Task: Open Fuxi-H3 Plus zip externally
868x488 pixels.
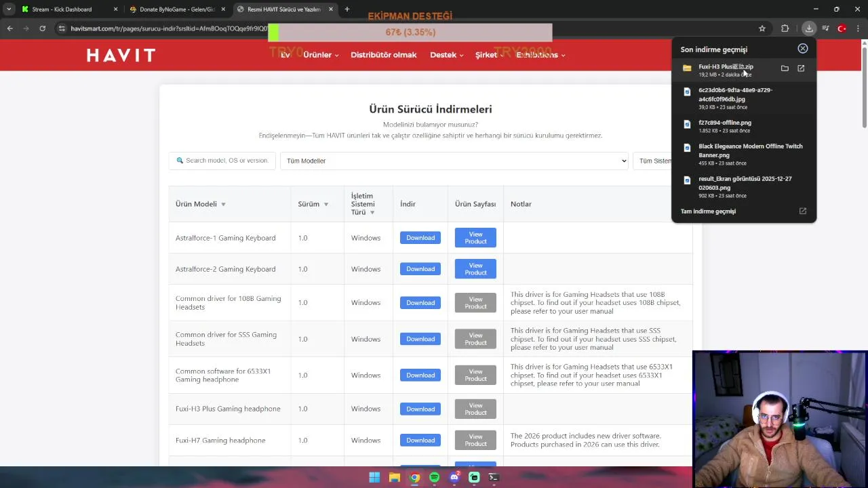Action: [801, 68]
